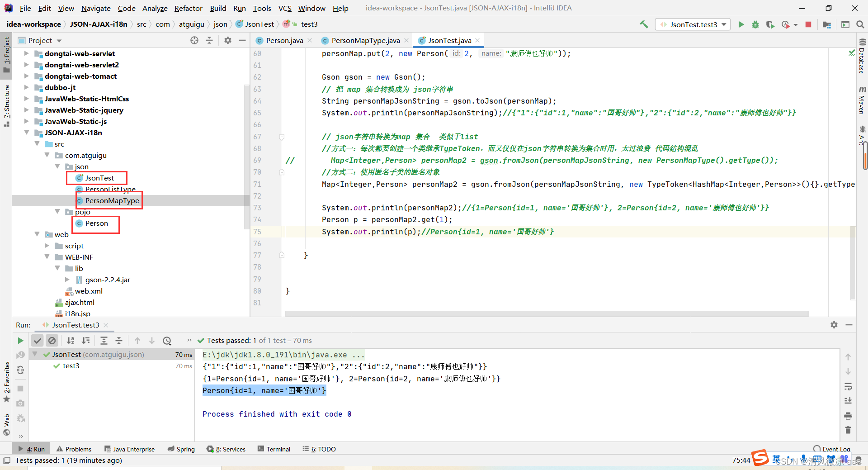
Task: Expand all test results icon
Action: [104, 341]
